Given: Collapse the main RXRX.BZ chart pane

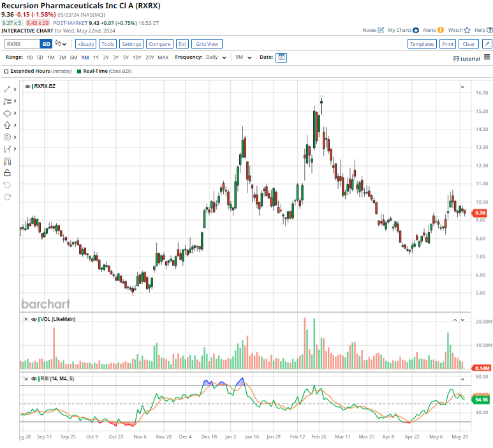Looking at the screenshot, I should point(462,86).
